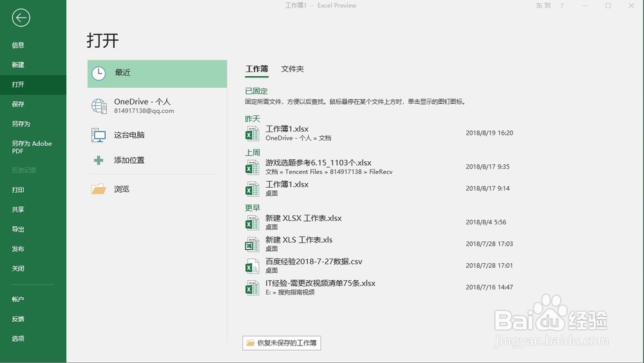Image resolution: width=644 pixels, height=363 pixels.
Task: Switch to the 工作簿 tab
Action: (x=257, y=69)
